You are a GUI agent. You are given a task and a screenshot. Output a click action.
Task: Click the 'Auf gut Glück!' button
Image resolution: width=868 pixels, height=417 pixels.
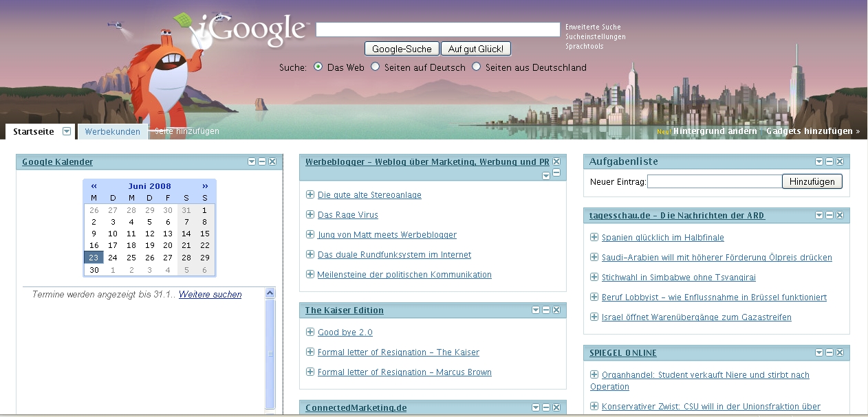pyautogui.click(x=476, y=49)
